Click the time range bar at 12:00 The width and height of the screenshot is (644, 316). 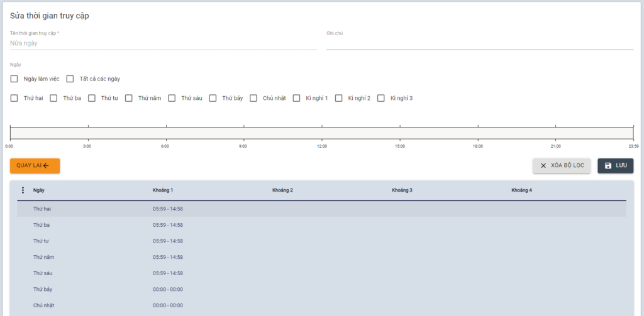322,133
